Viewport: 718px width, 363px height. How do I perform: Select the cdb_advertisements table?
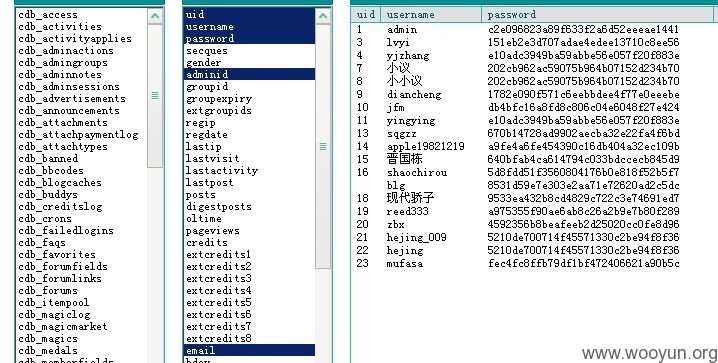72,98
